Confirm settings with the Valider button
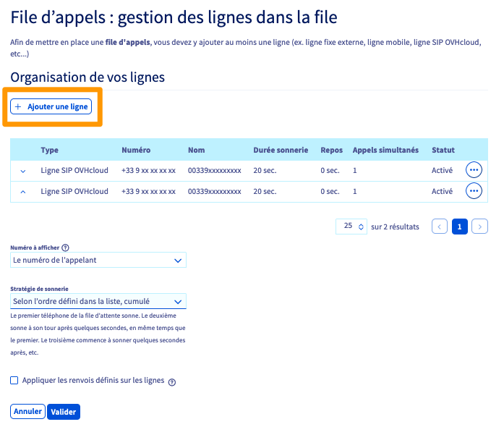This screenshot has width=504, height=427. 64,412
